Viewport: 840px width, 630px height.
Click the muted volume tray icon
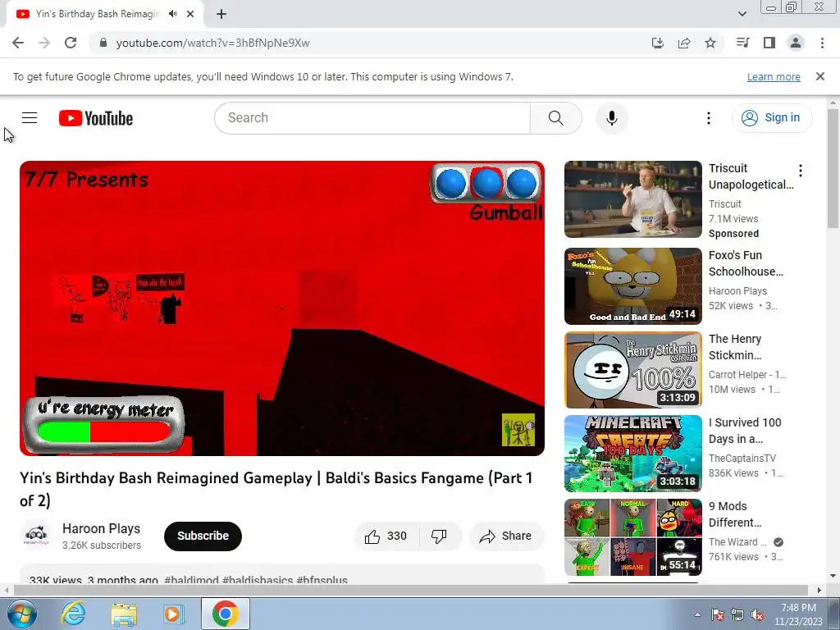tap(757, 614)
